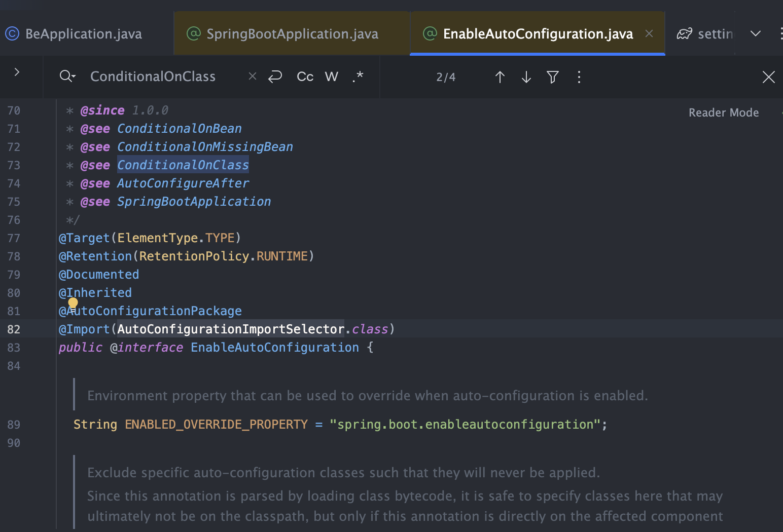The image size is (783, 532).
Task: Click the @Target annotation
Action: tap(84, 238)
